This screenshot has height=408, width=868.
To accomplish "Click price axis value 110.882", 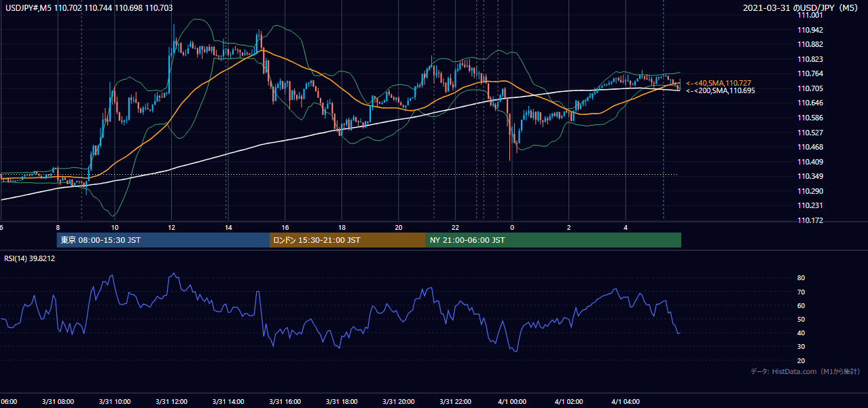I will 812,44.
